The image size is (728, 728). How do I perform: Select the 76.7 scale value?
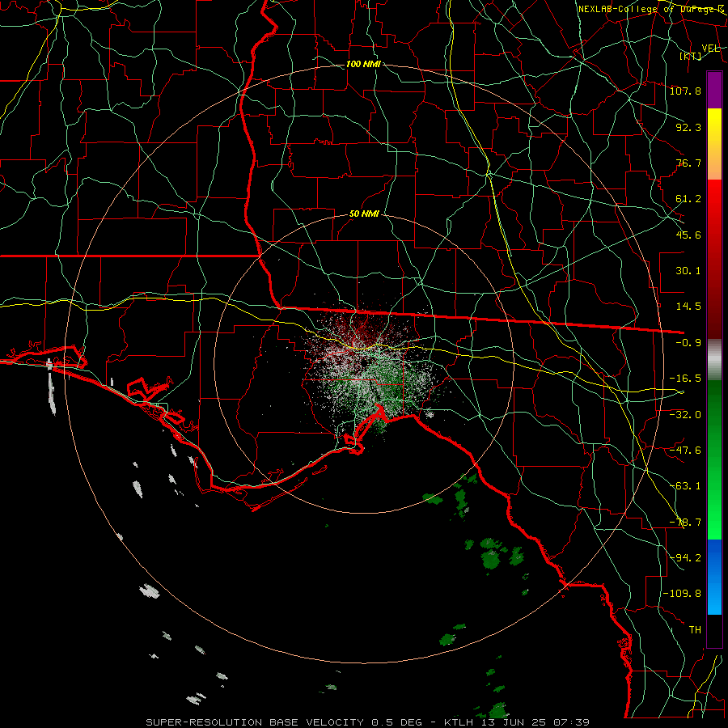point(688,163)
